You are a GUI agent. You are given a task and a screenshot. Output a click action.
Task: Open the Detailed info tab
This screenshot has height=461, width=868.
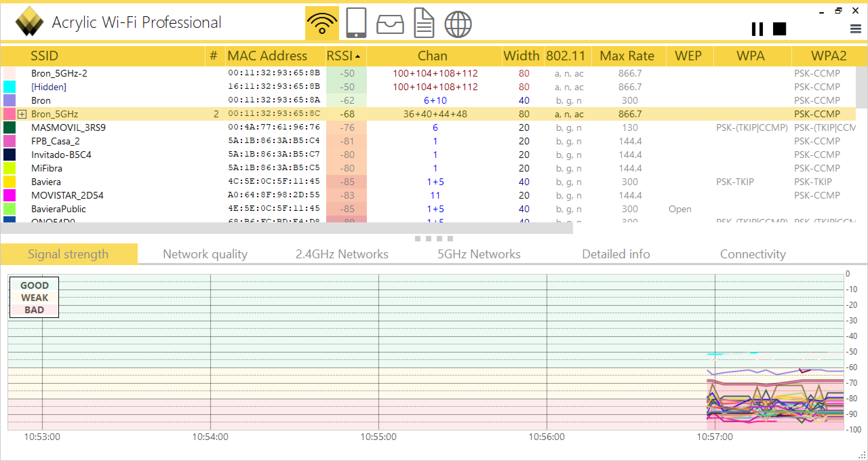[x=616, y=254]
